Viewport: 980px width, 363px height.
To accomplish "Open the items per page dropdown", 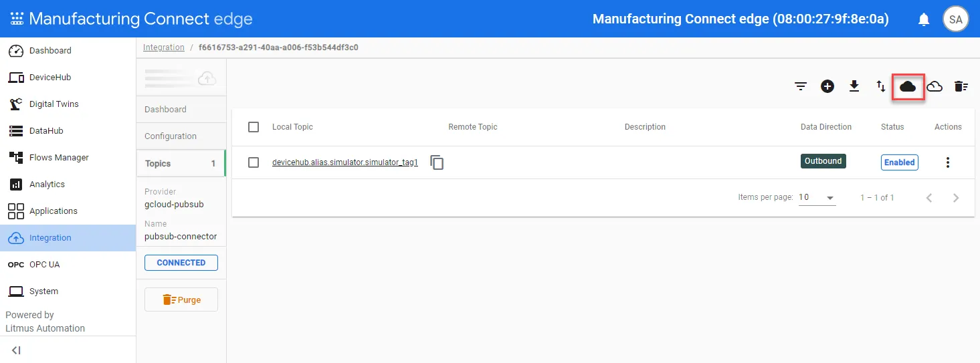I will pyautogui.click(x=817, y=198).
